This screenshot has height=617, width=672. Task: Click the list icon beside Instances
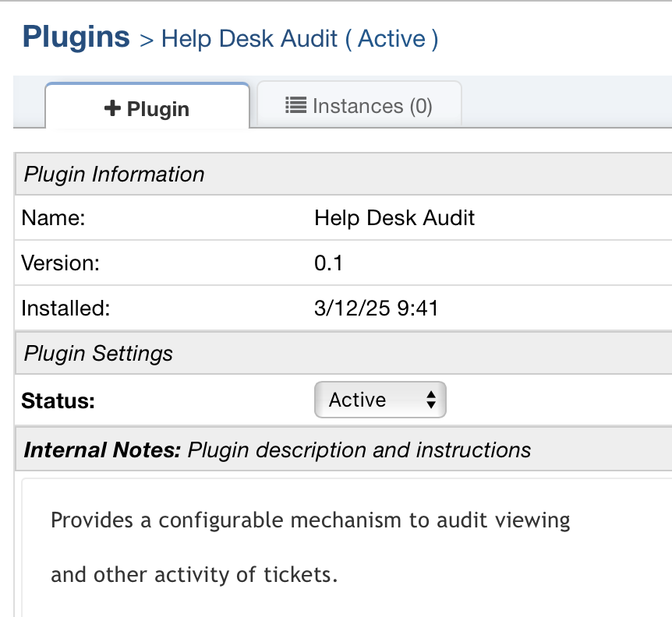[x=295, y=105]
